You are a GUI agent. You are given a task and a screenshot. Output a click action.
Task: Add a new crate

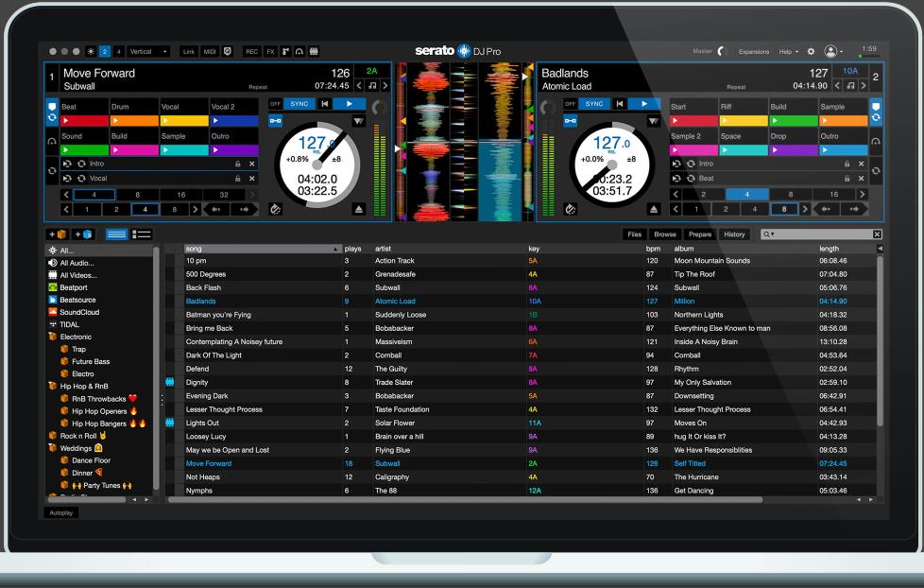(57, 234)
